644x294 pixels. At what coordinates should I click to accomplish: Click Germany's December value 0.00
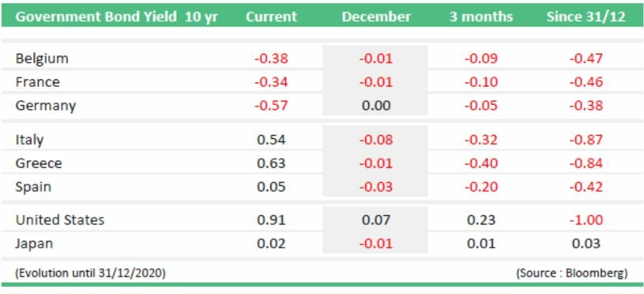click(376, 106)
